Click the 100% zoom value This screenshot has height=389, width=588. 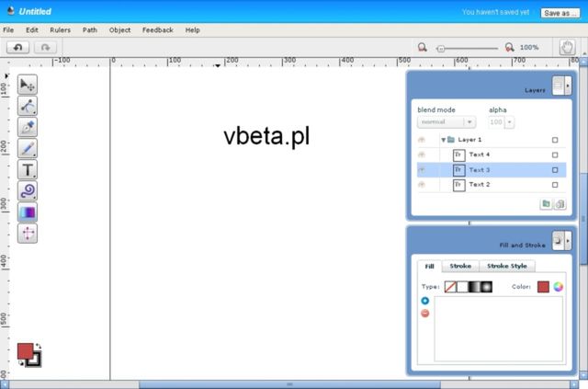click(529, 47)
